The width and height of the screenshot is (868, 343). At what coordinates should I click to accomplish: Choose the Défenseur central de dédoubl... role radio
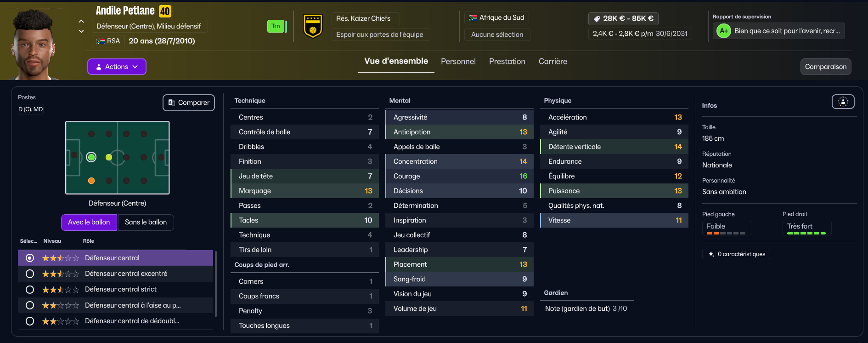[x=30, y=321]
